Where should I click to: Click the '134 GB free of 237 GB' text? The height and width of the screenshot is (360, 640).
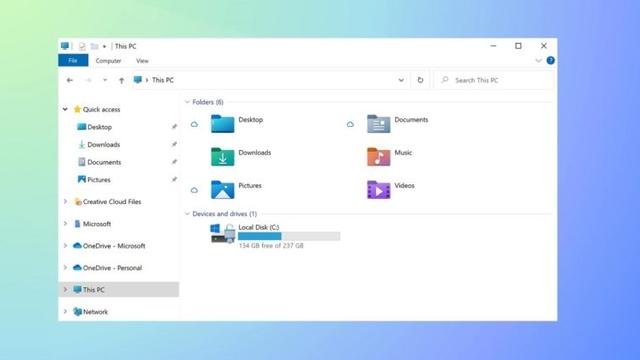pyautogui.click(x=271, y=245)
